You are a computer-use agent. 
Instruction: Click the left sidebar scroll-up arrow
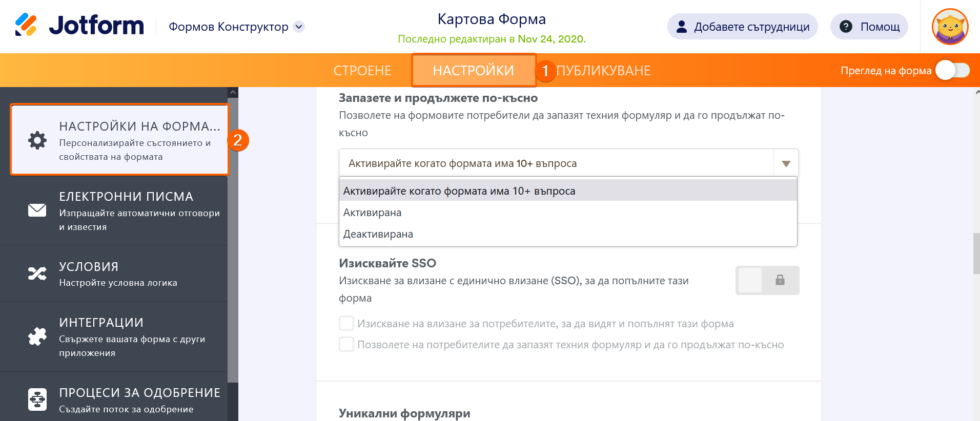click(233, 93)
